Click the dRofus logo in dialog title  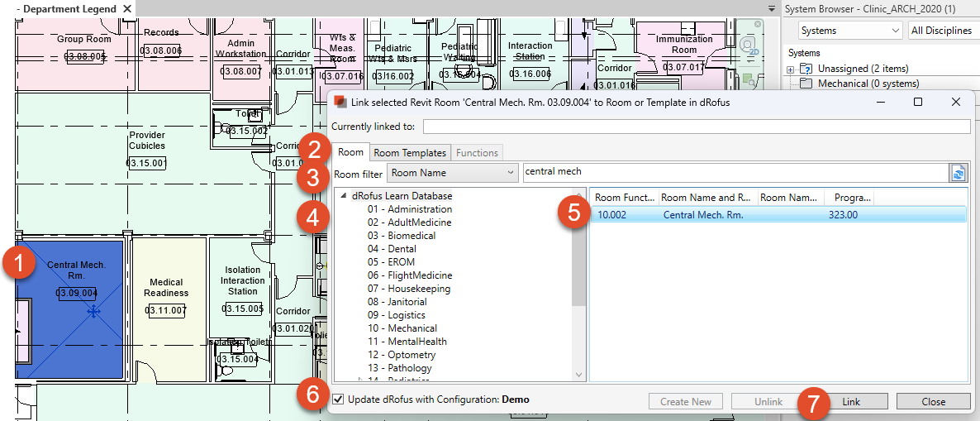[x=339, y=102]
